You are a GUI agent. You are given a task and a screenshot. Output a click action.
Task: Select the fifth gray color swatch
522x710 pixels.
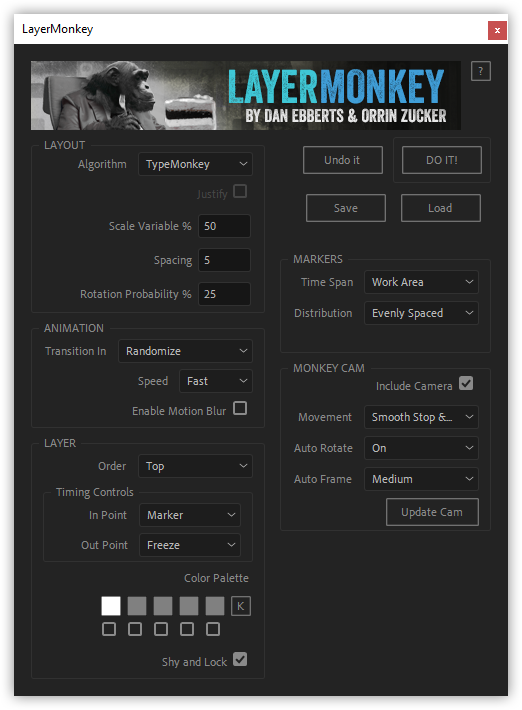coord(215,606)
